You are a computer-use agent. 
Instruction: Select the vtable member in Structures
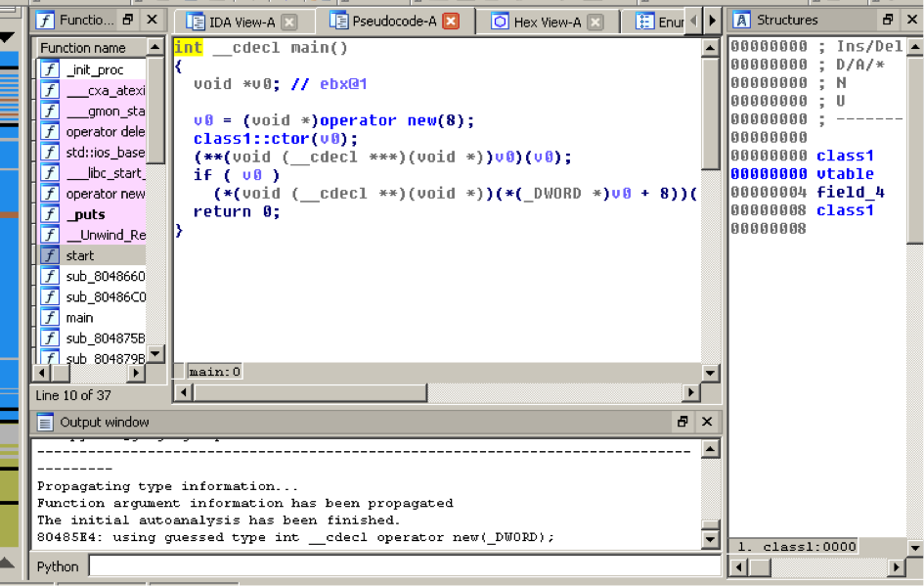point(845,174)
